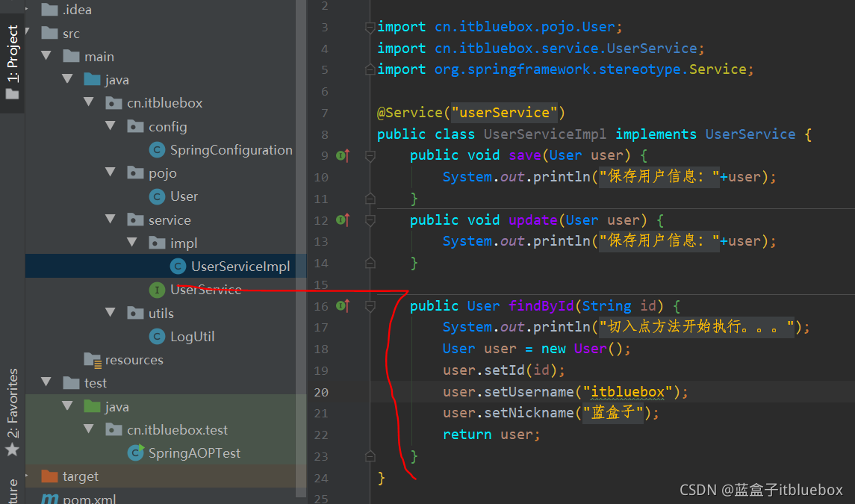
Task: Click the UserService interface I icon
Action: [x=157, y=290]
